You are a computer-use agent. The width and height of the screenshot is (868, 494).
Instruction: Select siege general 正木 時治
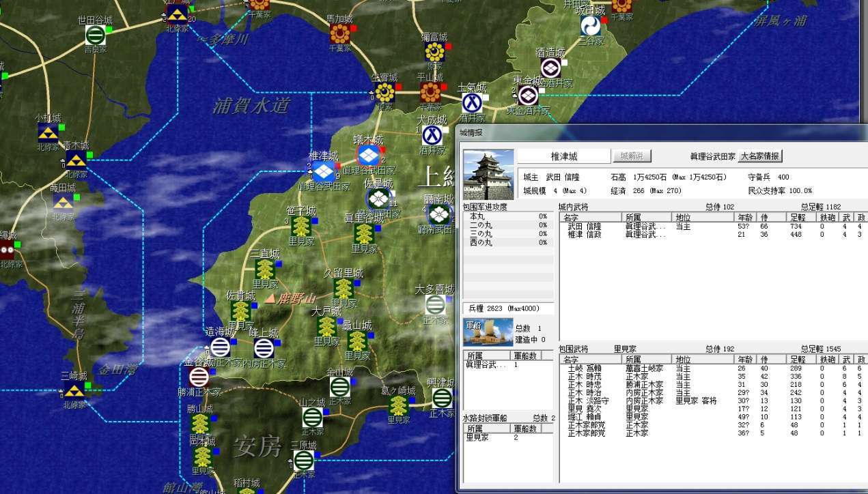[x=713, y=393]
